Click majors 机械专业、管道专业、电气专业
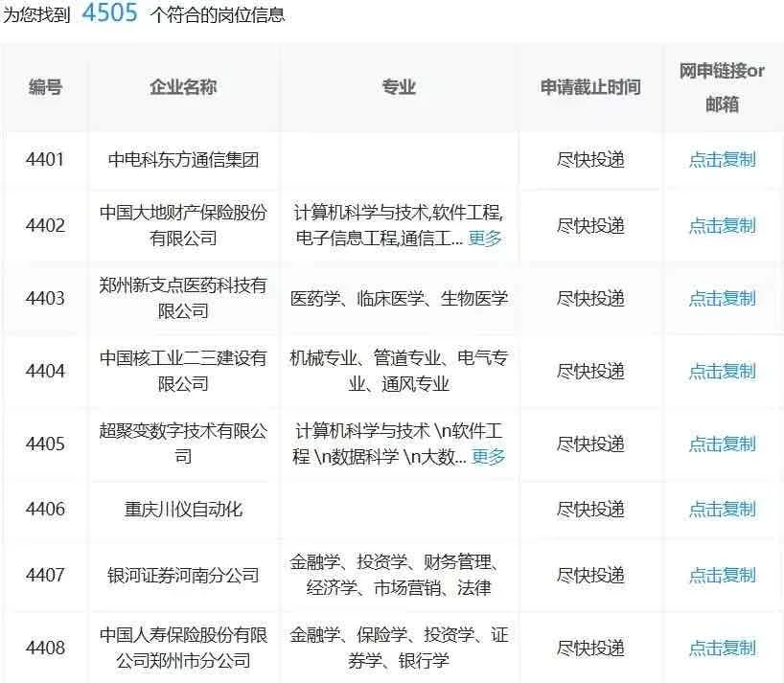Image resolution: width=784 pixels, height=683 pixels. pos(399,372)
